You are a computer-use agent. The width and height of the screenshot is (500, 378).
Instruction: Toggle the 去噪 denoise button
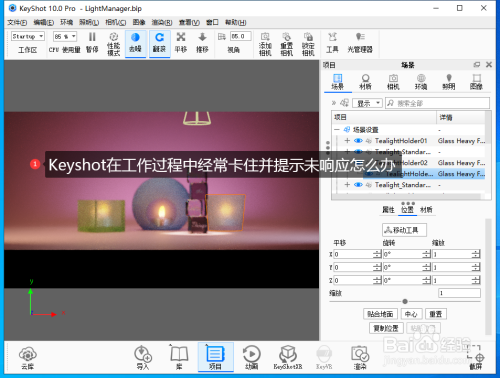(135, 43)
